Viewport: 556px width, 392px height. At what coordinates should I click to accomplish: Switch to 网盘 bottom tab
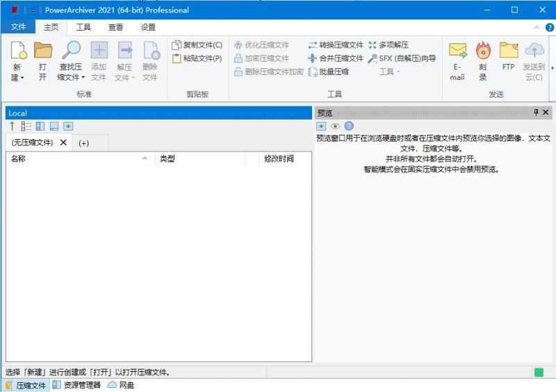click(121, 385)
